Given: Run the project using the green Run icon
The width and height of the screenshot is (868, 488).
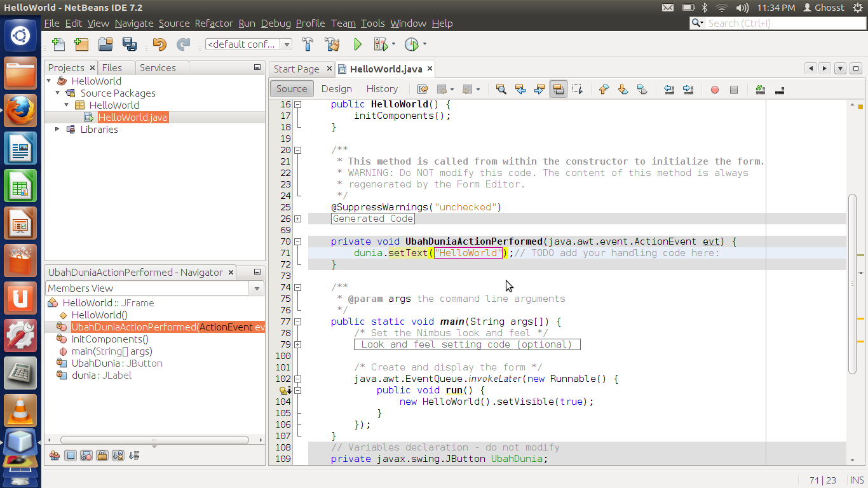Looking at the screenshot, I should tap(358, 44).
